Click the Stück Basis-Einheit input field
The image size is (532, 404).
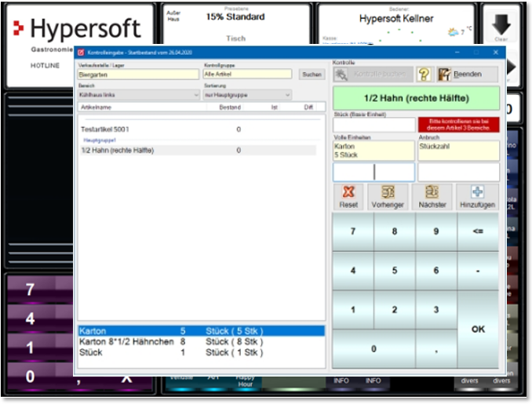[x=374, y=125]
